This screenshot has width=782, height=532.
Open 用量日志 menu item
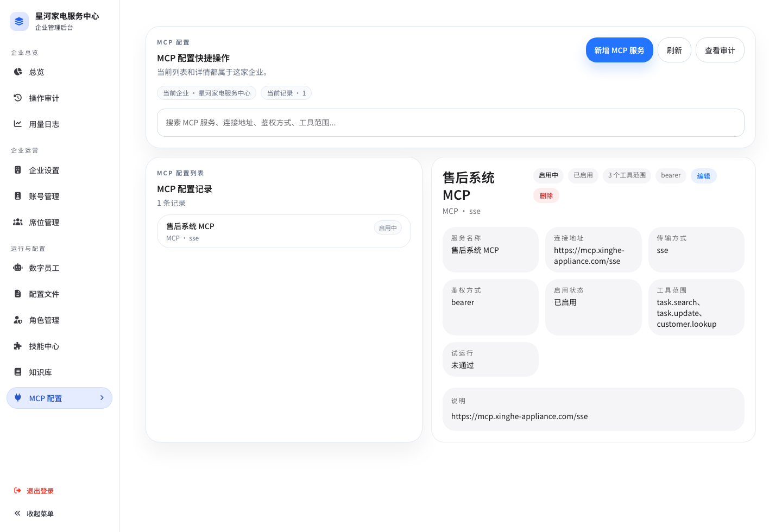coord(44,124)
